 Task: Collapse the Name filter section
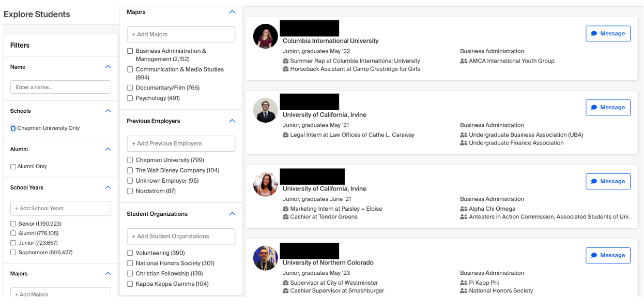(108, 67)
